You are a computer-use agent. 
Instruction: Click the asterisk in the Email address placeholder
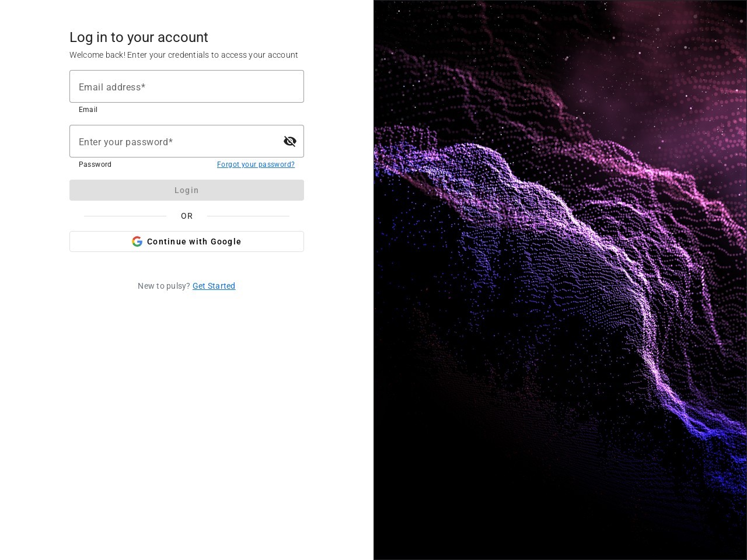click(143, 86)
